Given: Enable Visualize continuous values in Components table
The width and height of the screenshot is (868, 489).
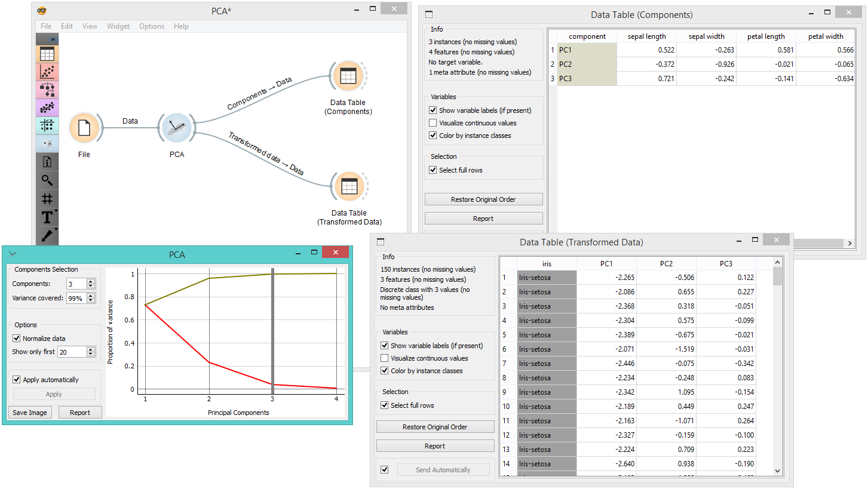Looking at the screenshot, I should click(433, 123).
